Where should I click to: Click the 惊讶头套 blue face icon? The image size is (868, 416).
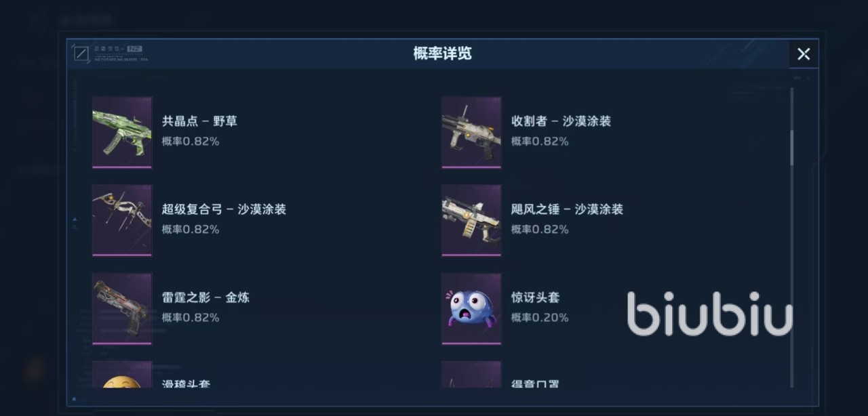pyautogui.click(x=471, y=309)
